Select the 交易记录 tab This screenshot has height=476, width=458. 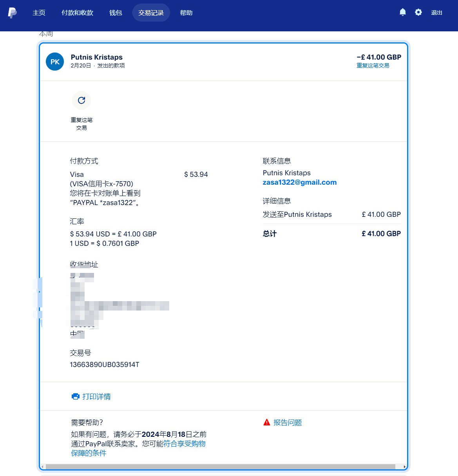pyautogui.click(x=151, y=13)
